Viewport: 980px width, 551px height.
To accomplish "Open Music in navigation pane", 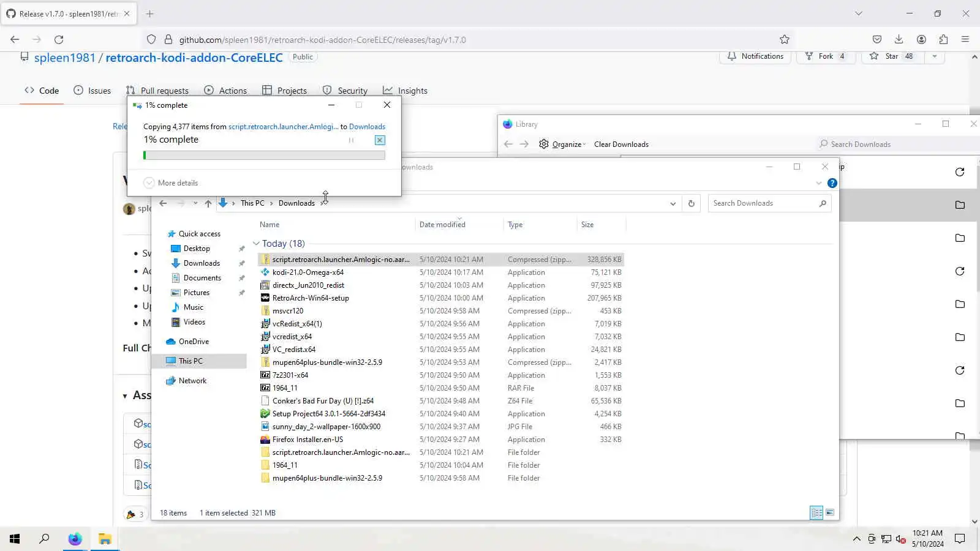I will click(x=194, y=307).
